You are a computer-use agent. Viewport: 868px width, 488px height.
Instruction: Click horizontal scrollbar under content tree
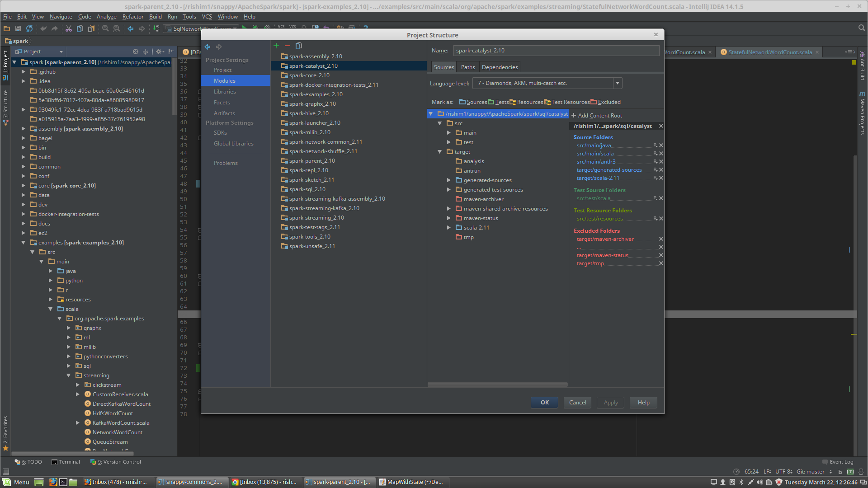pyautogui.click(x=497, y=385)
